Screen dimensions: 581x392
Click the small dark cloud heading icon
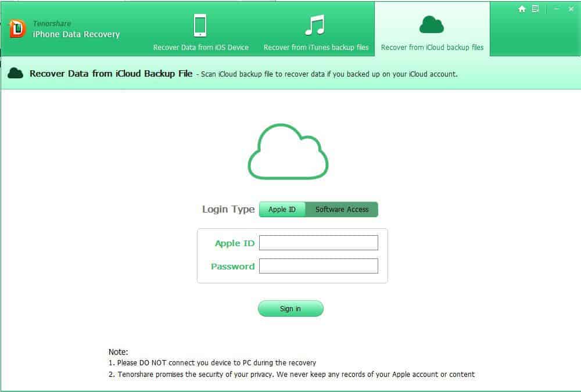[x=15, y=73]
